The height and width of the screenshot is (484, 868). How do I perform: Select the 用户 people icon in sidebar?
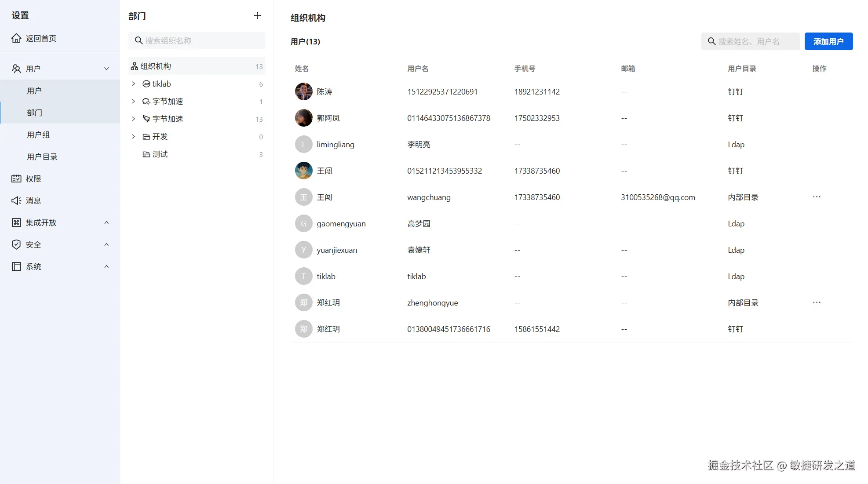(16, 68)
